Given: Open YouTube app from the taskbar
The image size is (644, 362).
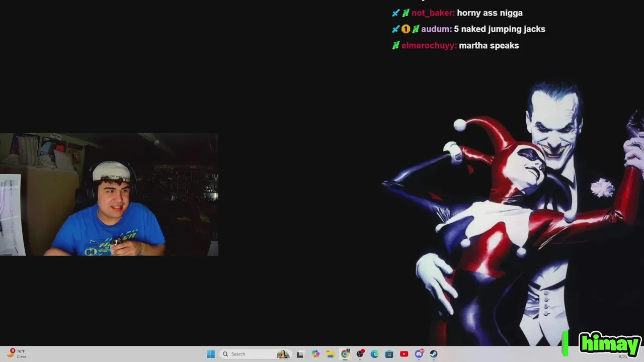Looking at the screenshot, I should coord(404,354).
